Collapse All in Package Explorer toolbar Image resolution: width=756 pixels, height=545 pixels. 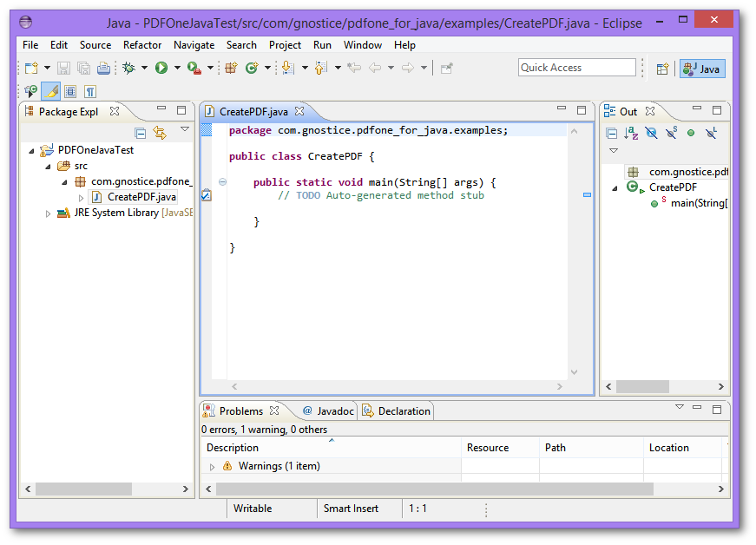pyautogui.click(x=141, y=133)
